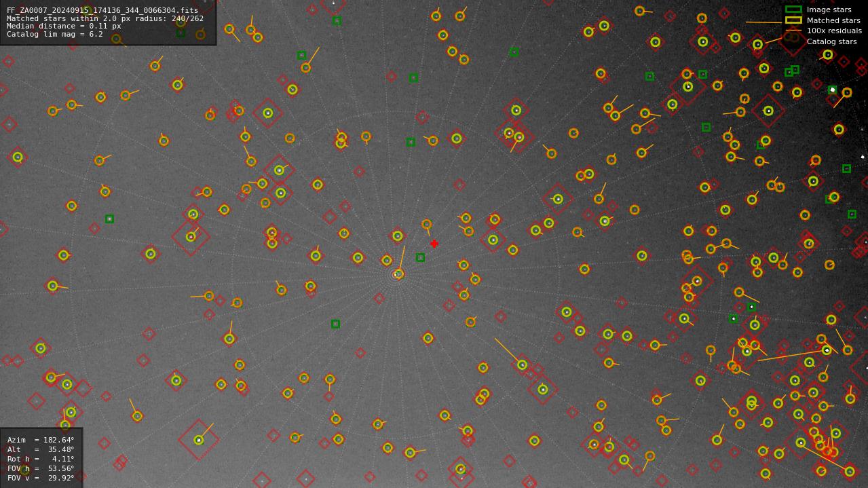Select the 'Catalog stars' legend label

tap(831, 41)
